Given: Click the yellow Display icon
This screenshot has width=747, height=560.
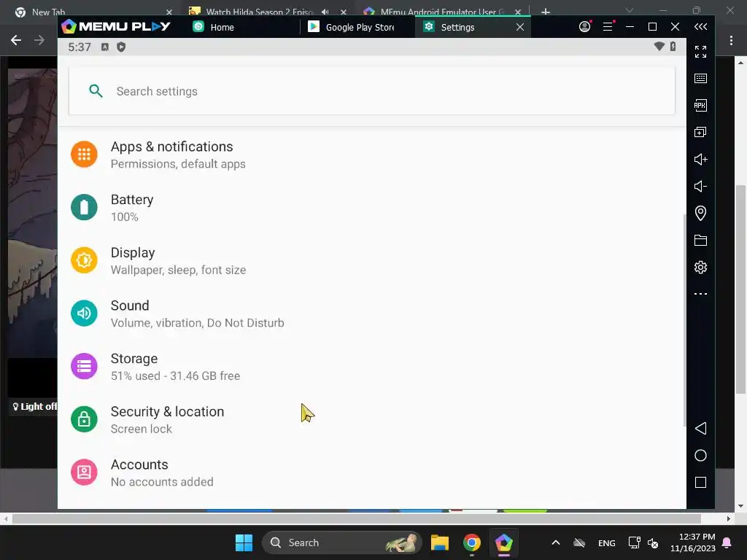Looking at the screenshot, I should 84,260.
